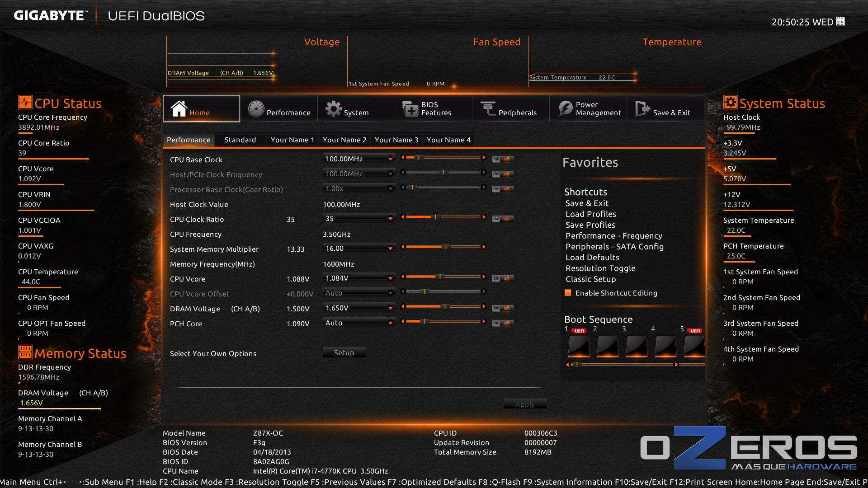Click the Classic Setup shortcut
868x488 pixels.
coord(590,279)
